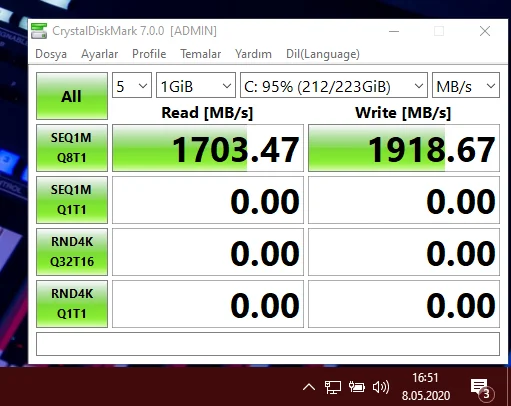
Task: Expand the test count dropdown showing 5
Action: click(x=132, y=85)
